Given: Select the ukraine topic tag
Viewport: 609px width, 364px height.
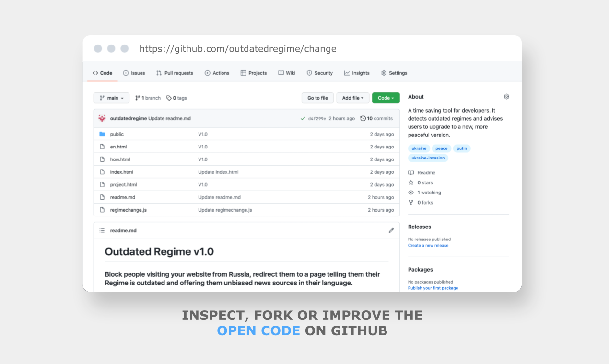Looking at the screenshot, I should click(x=419, y=148).
